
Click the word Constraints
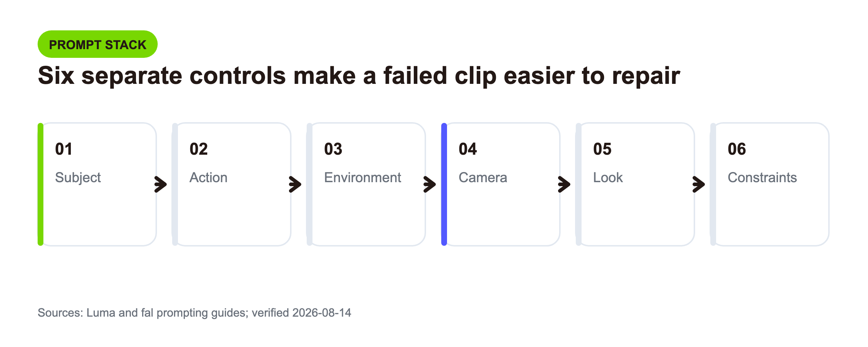pos(762,177)
